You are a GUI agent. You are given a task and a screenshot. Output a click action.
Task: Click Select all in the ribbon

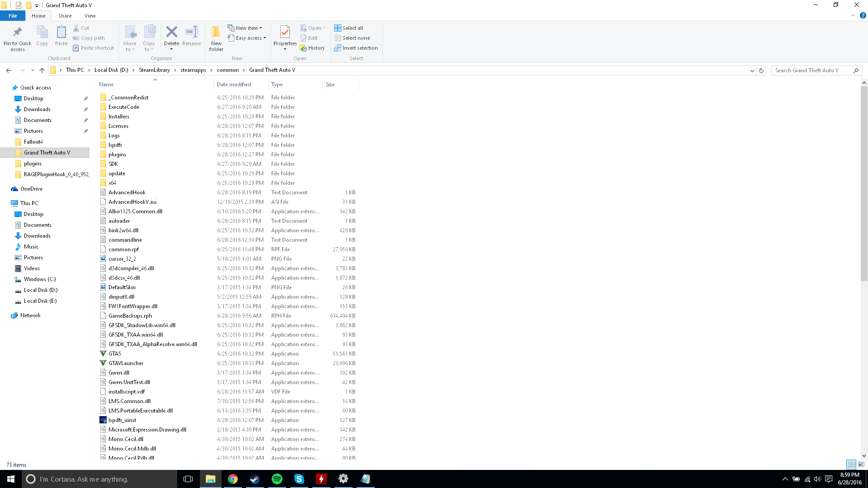[x=349, y=28]
